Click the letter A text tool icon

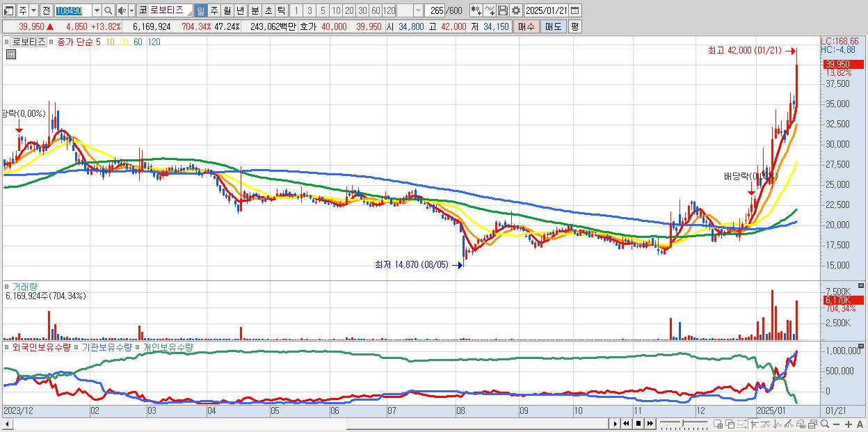pos(860,424)
